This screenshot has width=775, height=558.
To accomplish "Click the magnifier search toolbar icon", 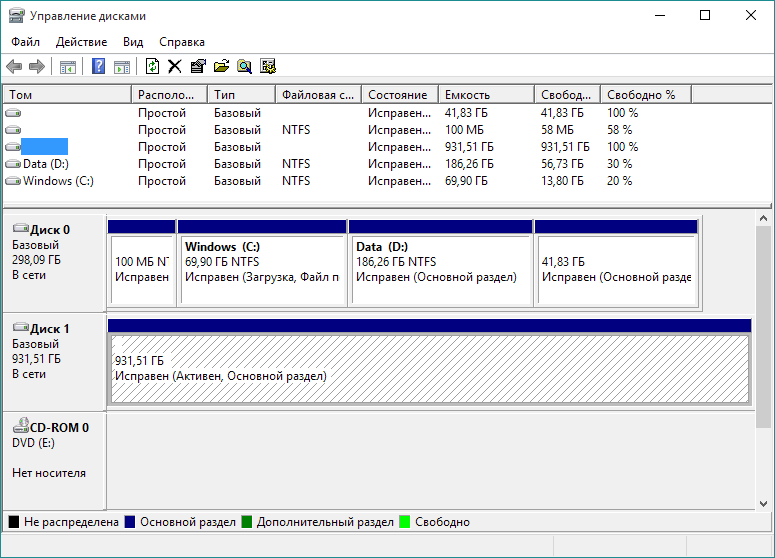I will point(244,67).
